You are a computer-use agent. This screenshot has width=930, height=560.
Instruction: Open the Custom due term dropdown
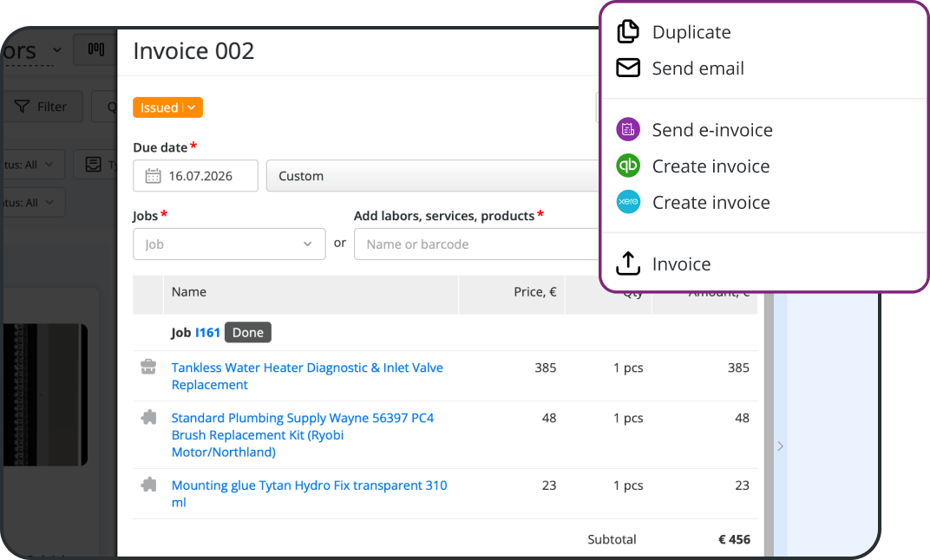tap(433, 176)
